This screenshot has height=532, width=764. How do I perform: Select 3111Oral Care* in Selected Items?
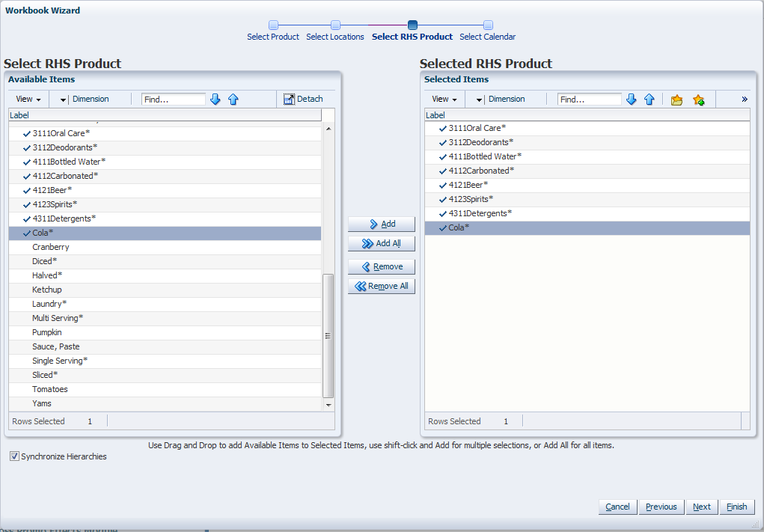point(587,128)
